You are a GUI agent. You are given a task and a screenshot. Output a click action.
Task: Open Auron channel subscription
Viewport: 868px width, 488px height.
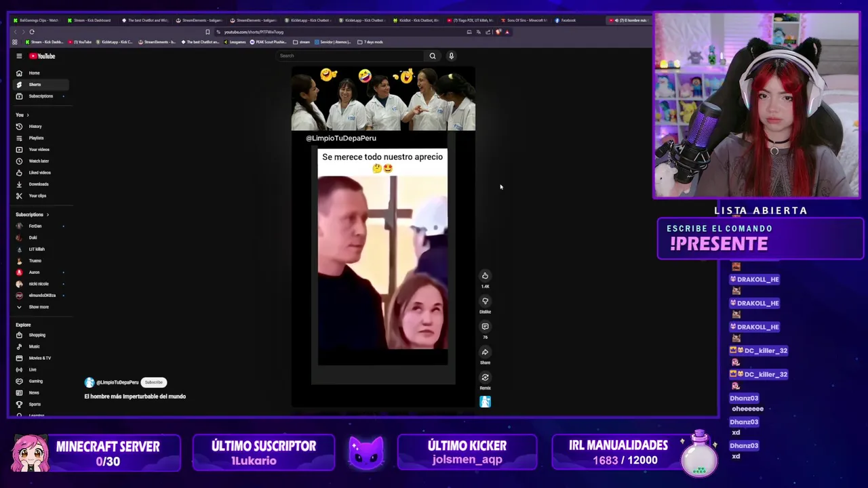pyautogui.click(x=40, y=272)
